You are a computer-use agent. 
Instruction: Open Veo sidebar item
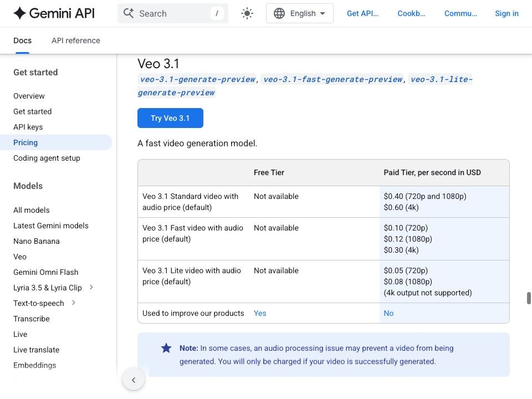click(x=20, y=257)
